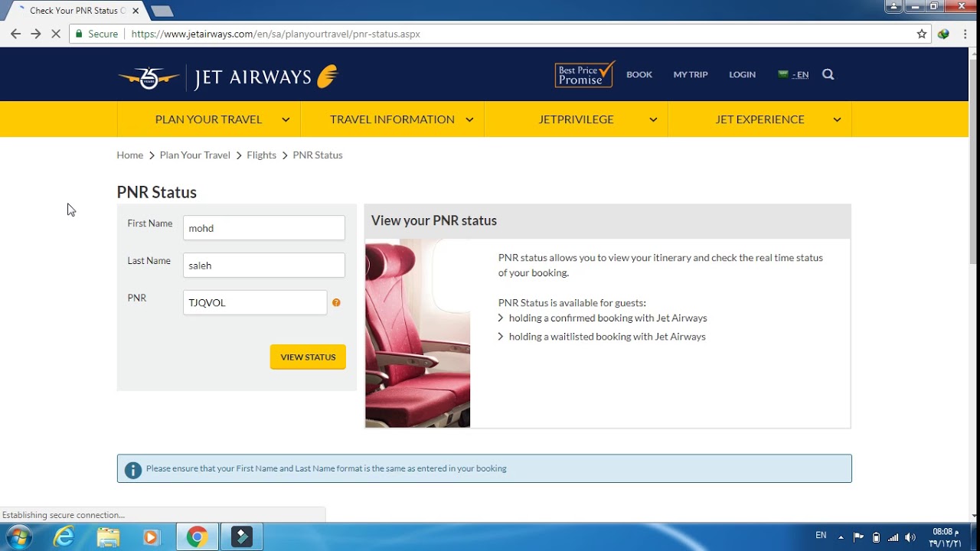The width and height of the screenshot is (980, 551).
Task: Open the video editor taskbar icon
Action: (x=242, y=537)
